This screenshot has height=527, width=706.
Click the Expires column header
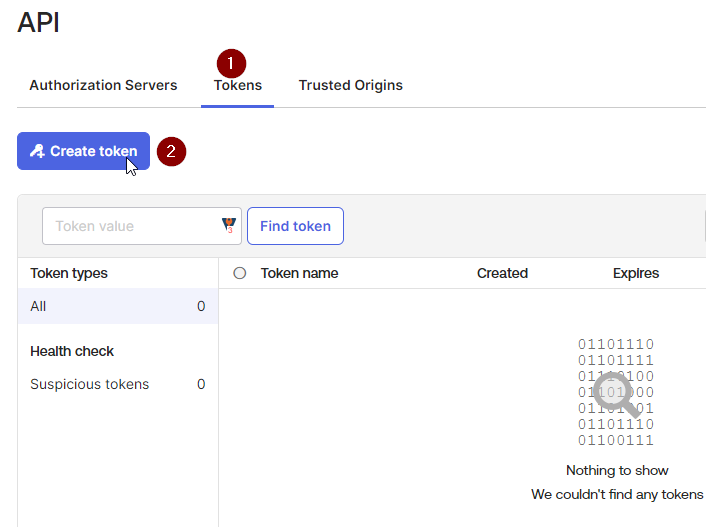point(636,273)
